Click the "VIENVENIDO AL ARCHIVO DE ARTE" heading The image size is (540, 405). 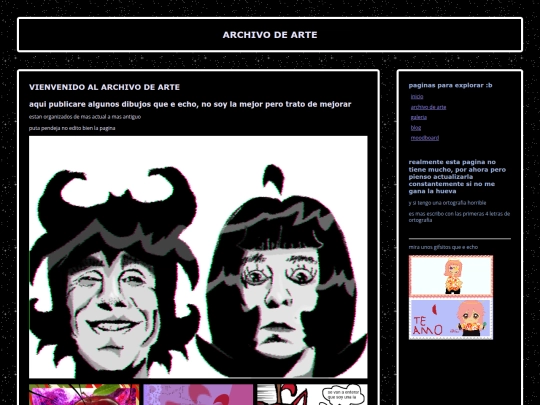pos(104,87)
